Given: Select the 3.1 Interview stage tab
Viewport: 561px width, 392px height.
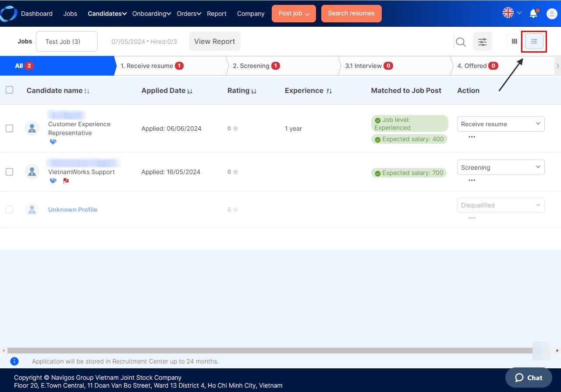Looking at the screenshot, I should pyautogui.click(x=395, y=66).
